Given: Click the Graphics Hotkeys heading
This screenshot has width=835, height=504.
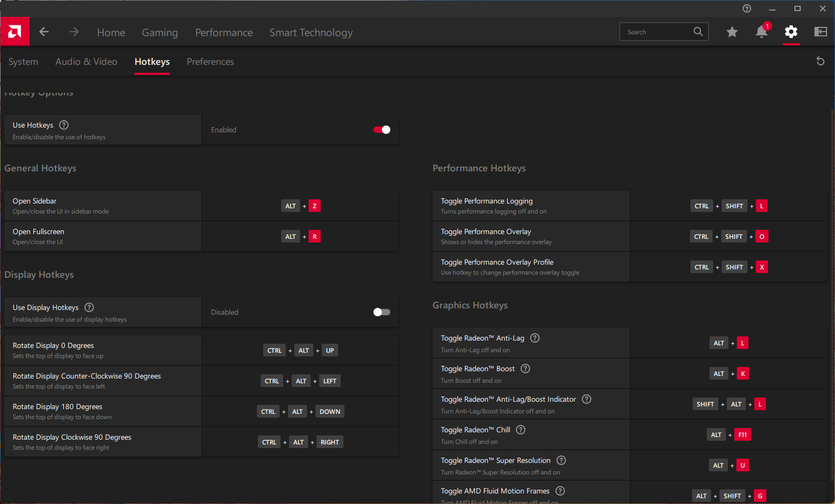Looking at the screenshot, I should pos(470,305).
